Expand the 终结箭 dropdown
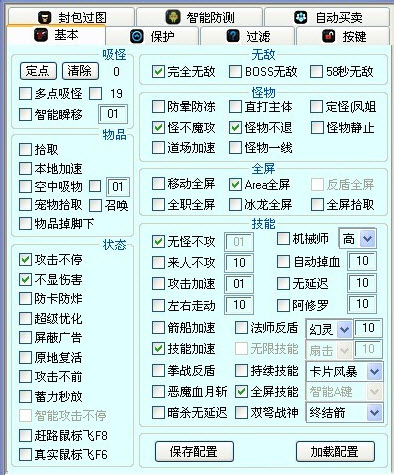Viewport: 394px width, 475px height. 344,413
